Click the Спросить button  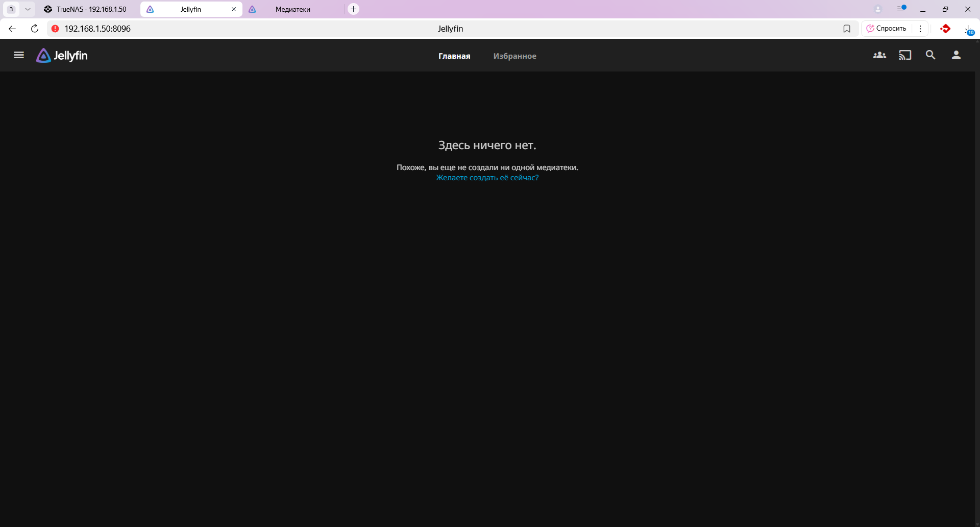(887, 29)
